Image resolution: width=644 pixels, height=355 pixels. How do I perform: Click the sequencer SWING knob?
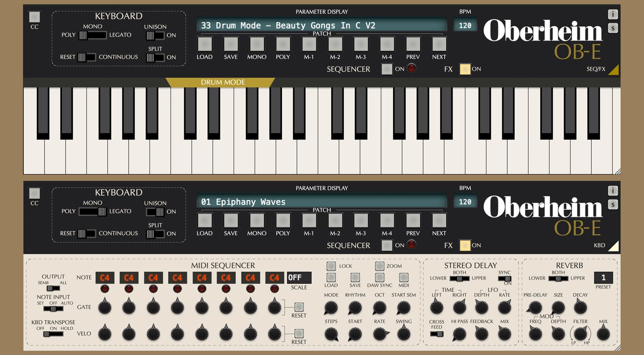(404, 334)
